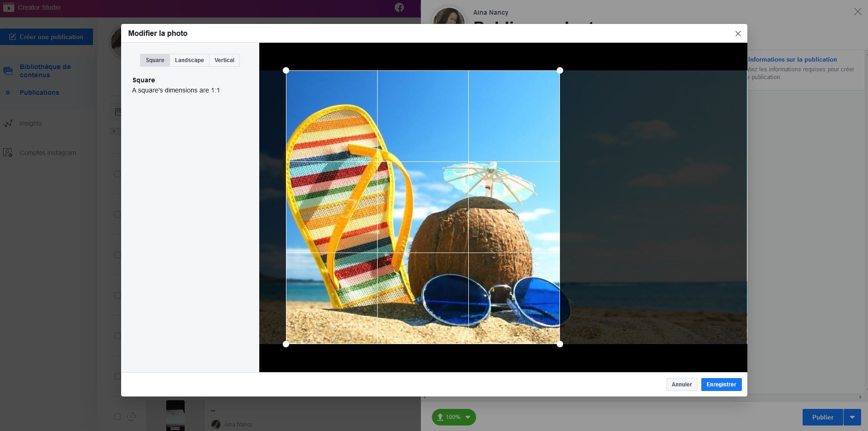868x431 pixels.
Task: Open Bibliothèque de contenus in sidebar
Action: (x=45, y=71)
